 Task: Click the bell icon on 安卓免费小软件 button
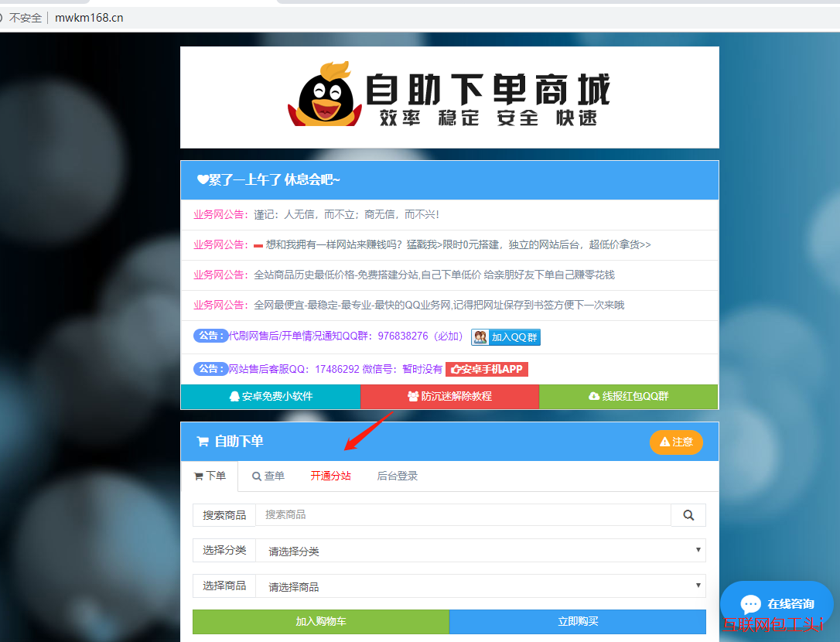click(233, 396)
